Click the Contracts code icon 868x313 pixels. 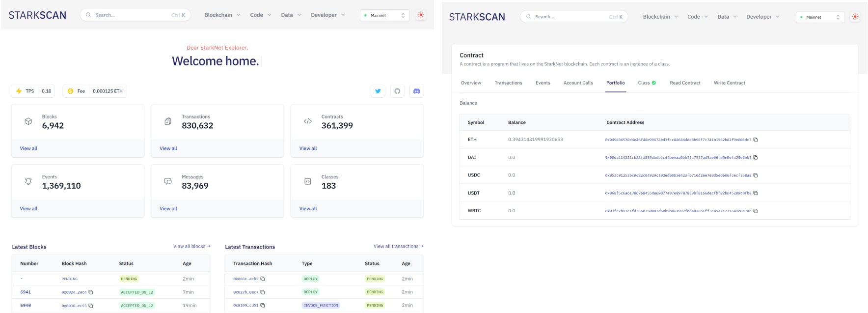pyautogui.click(x=308, y=121)
